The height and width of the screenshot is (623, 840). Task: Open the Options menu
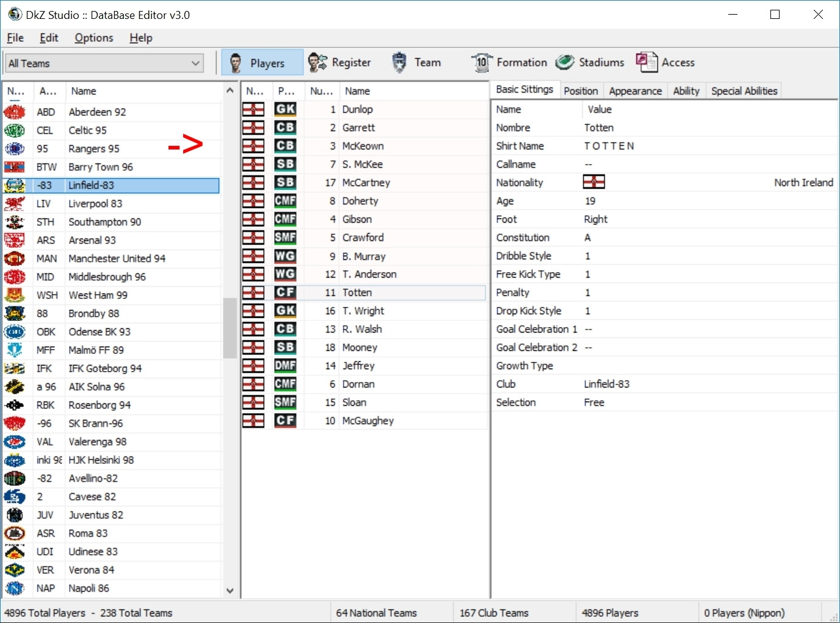[x=94, y=38]
